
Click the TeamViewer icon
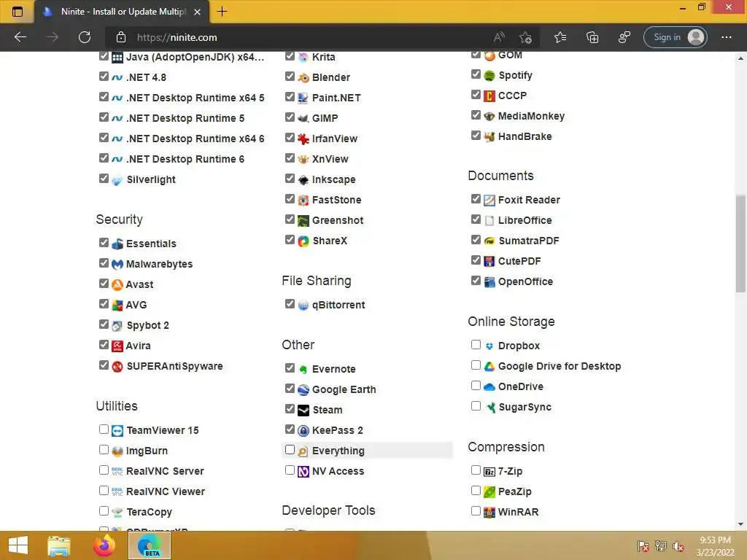(x=117, y=431)
